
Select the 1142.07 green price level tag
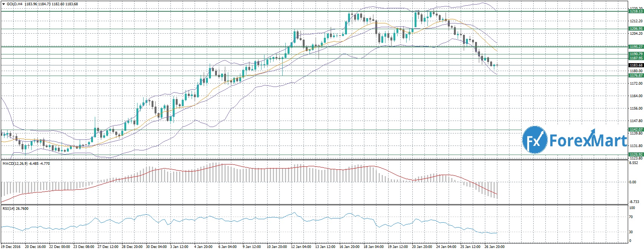pyautogui.click(x=636, y=129)
